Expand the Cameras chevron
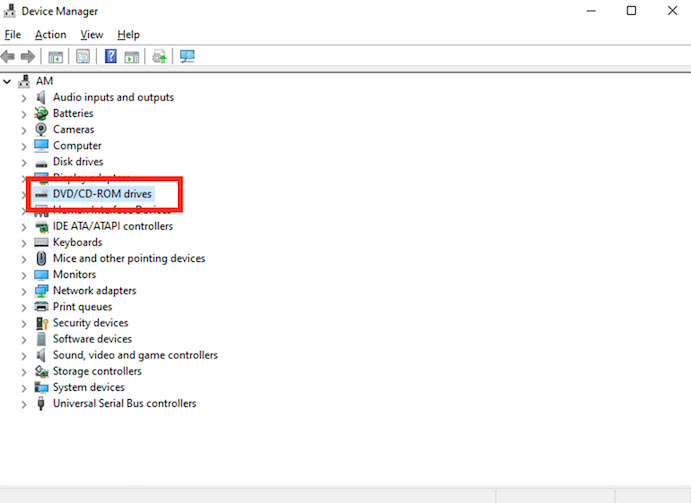This screenshot has width=691, height=503. (24, 130)
